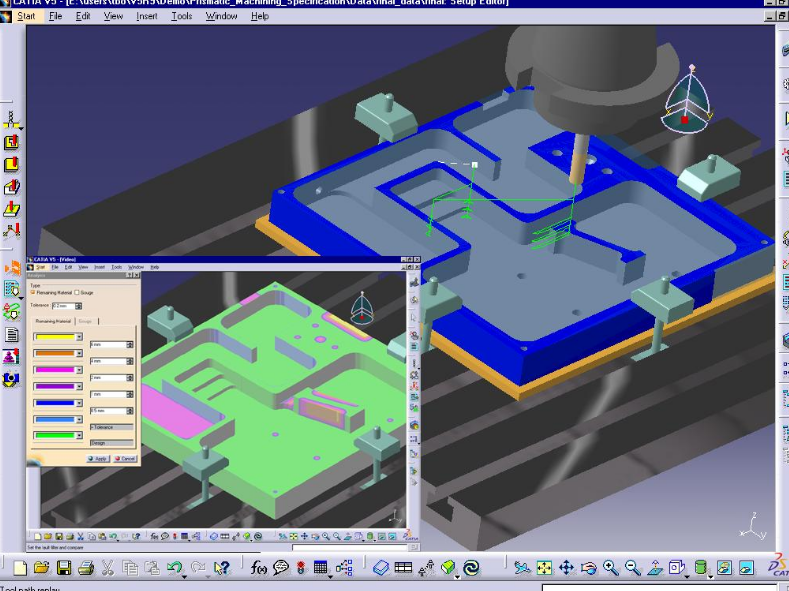Open the Start menu in main window
This screenshot has width=789, height=591.
click(x=26, y=16)
